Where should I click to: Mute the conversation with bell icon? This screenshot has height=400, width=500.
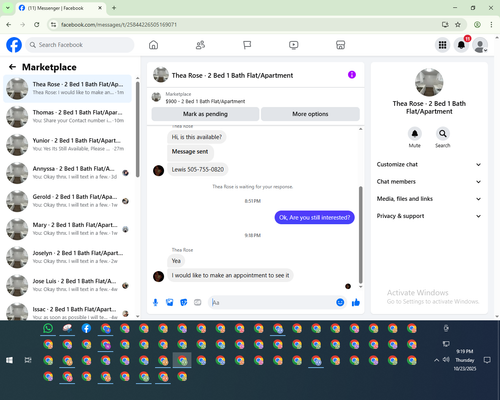pyautogui.click(x=415, y=134)
